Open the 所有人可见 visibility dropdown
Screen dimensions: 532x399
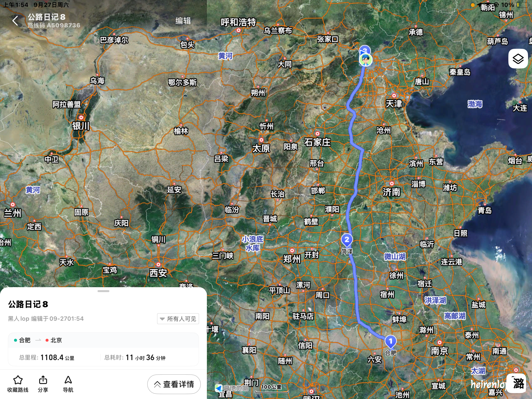pyautogui.click(x=178, y=319)
